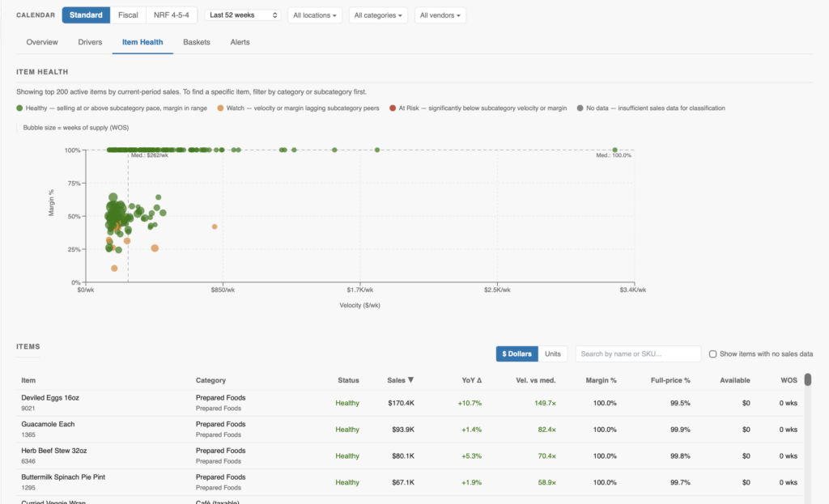Open the Last 52 weeks period selector
The width and height of the screenshot is (829, 504).
[x=243, y=15]
